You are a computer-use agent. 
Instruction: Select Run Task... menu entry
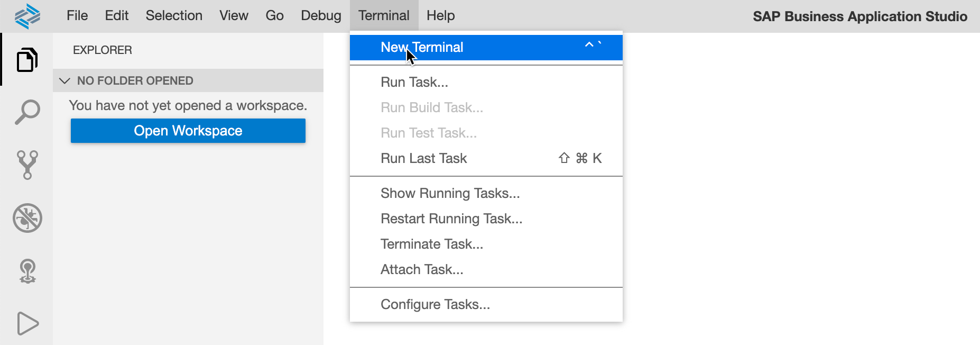486,83
